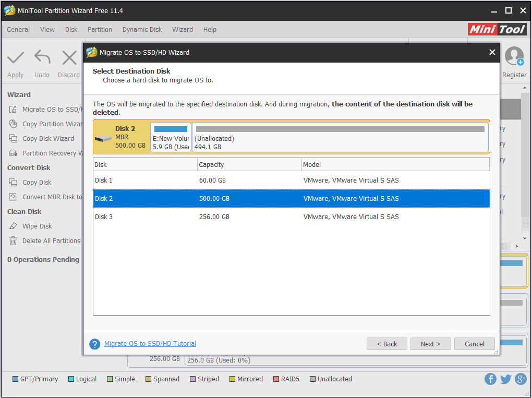532x398 pixels.
Task: Click the Partition Recovery Wizard sidebar icon
Action: 13,153
